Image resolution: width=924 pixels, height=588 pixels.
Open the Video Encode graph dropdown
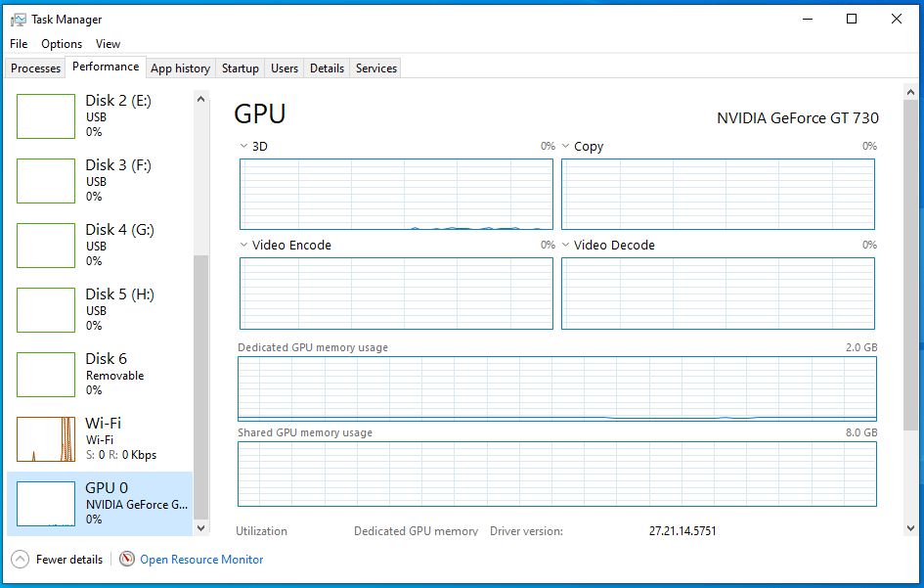243,245
